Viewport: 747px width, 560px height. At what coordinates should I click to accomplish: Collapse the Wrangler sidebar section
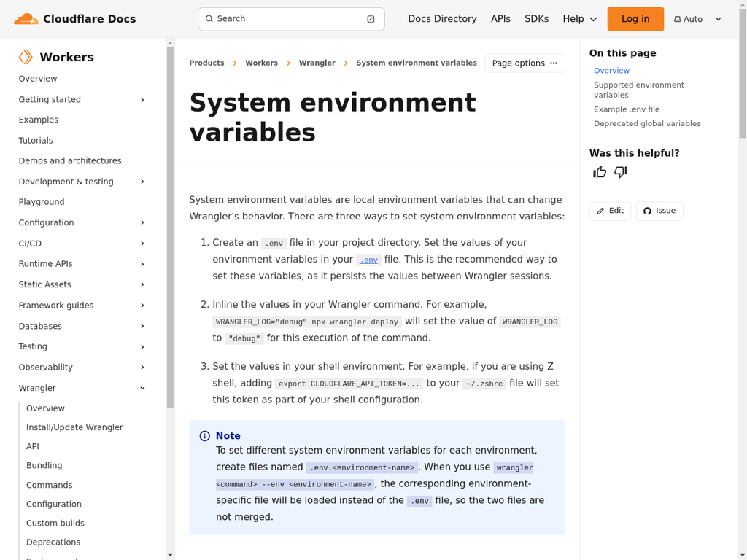point(142,388)
